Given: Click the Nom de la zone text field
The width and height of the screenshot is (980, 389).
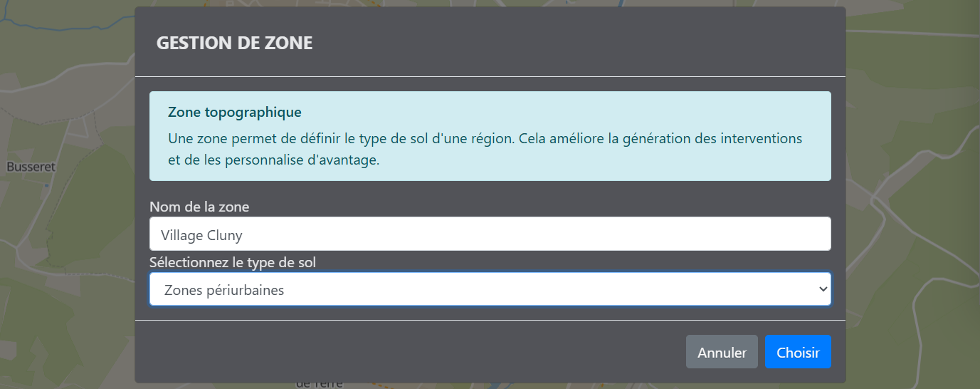Looking at the screenshot, I should point(490,234).
